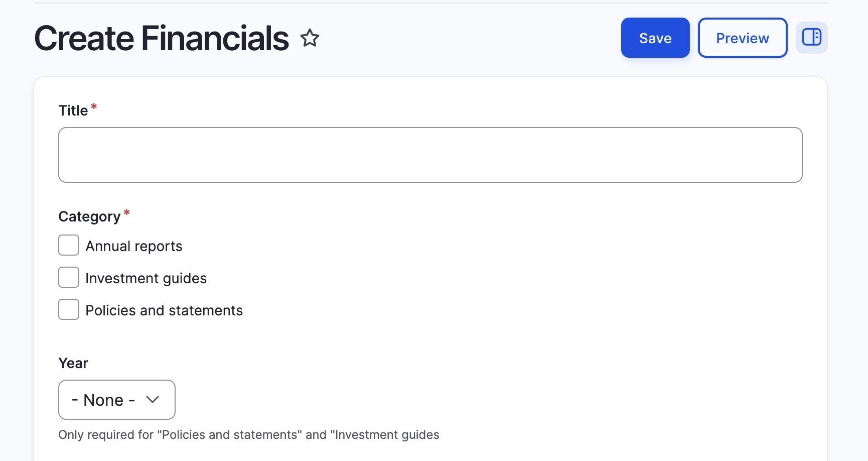
Task: Focus the Title text field
Action: coord(430,155)
